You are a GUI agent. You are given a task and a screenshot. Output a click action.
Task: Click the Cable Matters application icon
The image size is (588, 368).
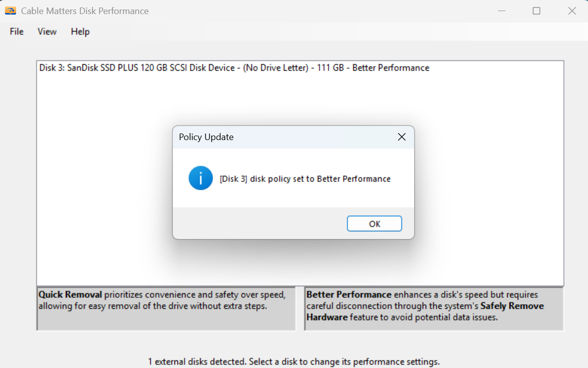click(x=10, y=10)
